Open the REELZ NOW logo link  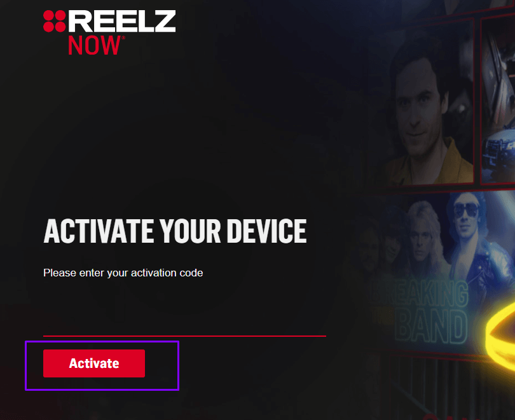coord(109,32)
